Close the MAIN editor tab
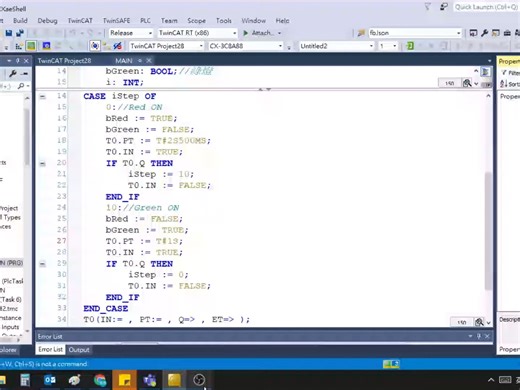 coord(149,61)
